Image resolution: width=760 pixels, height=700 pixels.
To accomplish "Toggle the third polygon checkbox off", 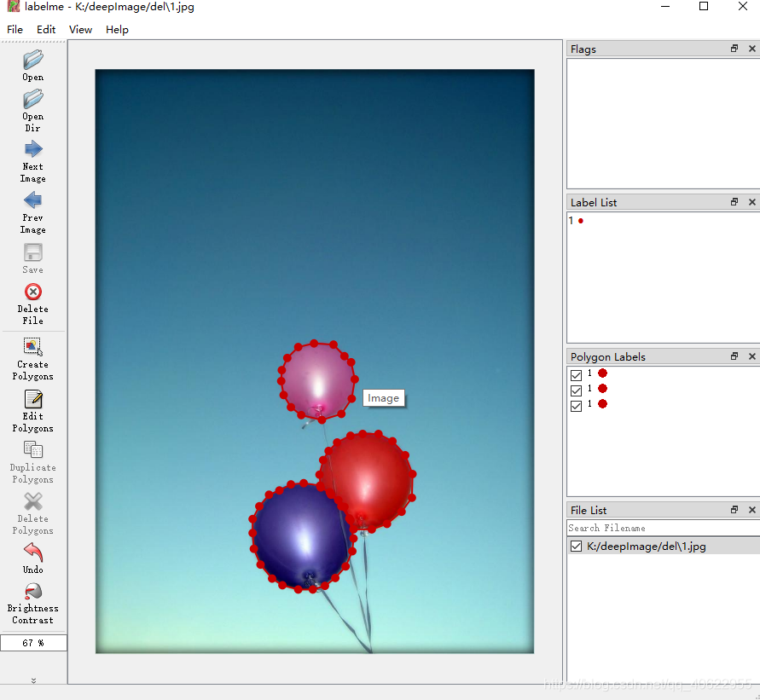I will (x=576, y=405).
